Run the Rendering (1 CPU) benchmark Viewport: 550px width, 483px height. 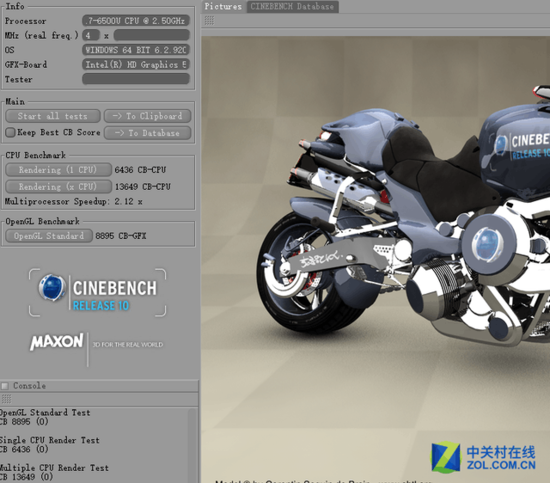tap(59, 170)
